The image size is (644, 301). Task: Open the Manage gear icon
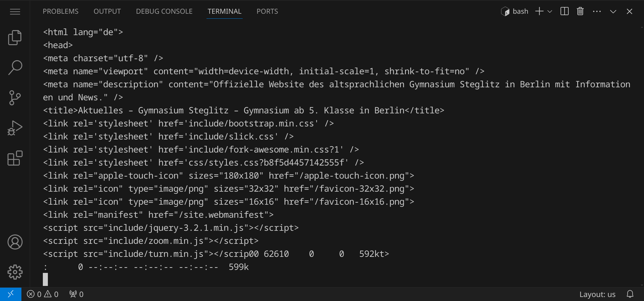coord(15,272)
